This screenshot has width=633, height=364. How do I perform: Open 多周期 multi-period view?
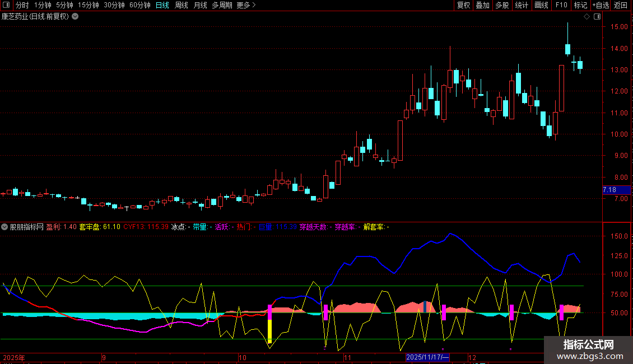[222, 5]
